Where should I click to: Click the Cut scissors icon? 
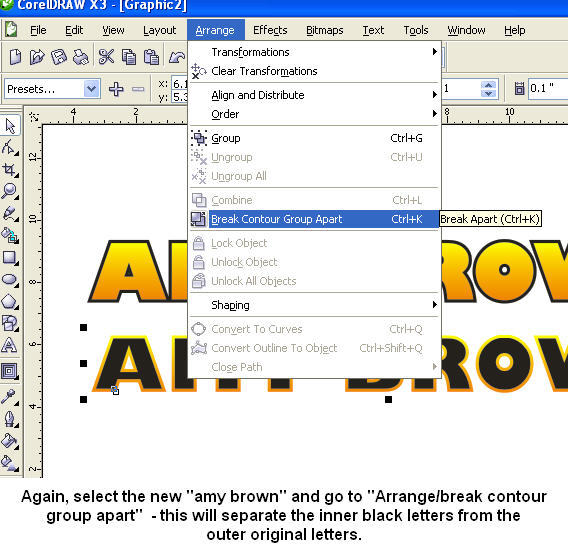pyautogui.click(x=106, y=57)
